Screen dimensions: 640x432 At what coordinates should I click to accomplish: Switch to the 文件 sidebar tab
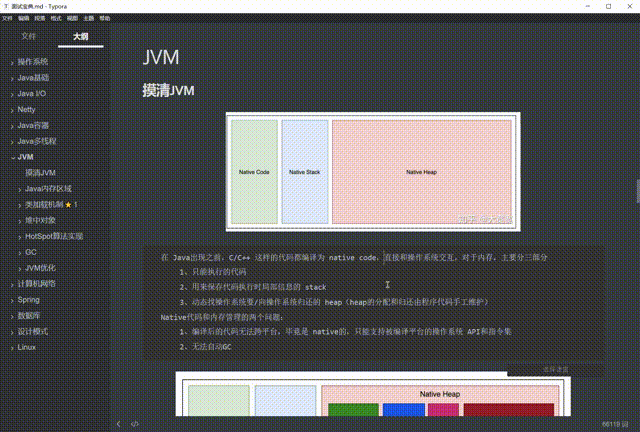tap(29, 36)
